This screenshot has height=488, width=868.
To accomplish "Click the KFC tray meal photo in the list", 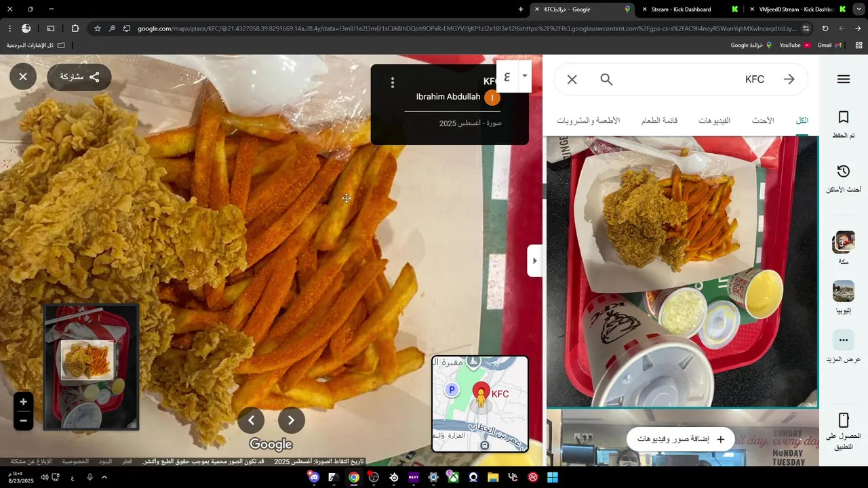I will click(x=682, y=271).
